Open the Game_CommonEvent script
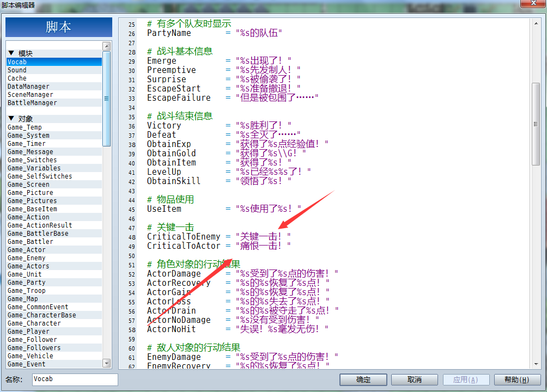 click(54, 307)
